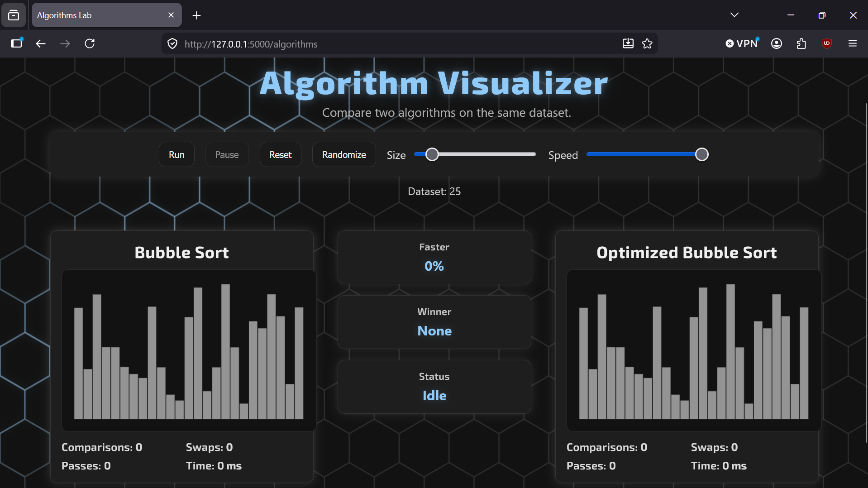Viewport: 868px width, 488px height.
Task: Click 'Comparisons: 0' under Optimized Bubble Sort
Action: [607, 447]
